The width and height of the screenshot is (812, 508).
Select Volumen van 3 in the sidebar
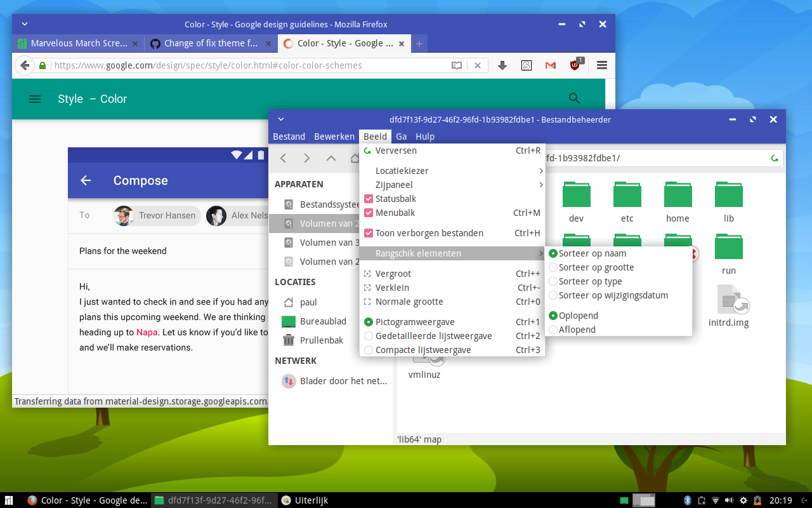click(332, 243)
